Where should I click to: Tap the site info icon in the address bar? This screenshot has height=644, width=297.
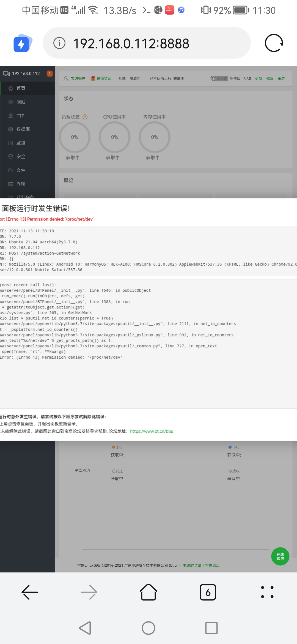[59, 43]
